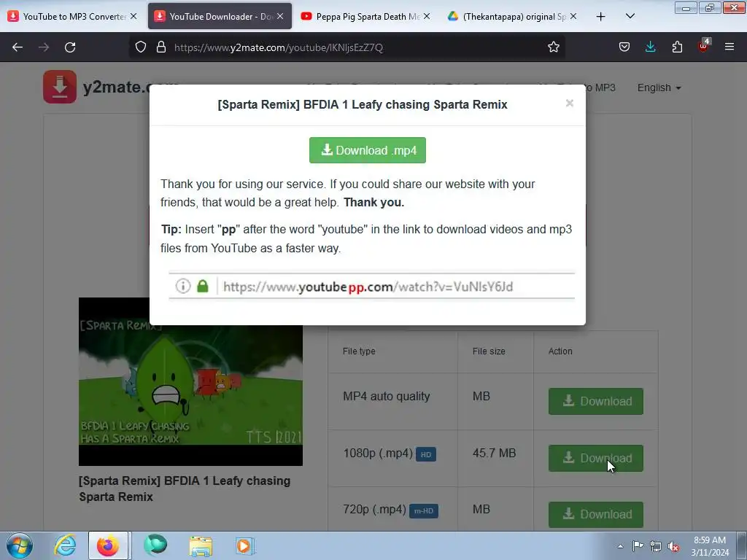Click the Firefox taskbar icon
Image resolution: width=747 pixels, height=560 pixels.
(x=108, y=545)
